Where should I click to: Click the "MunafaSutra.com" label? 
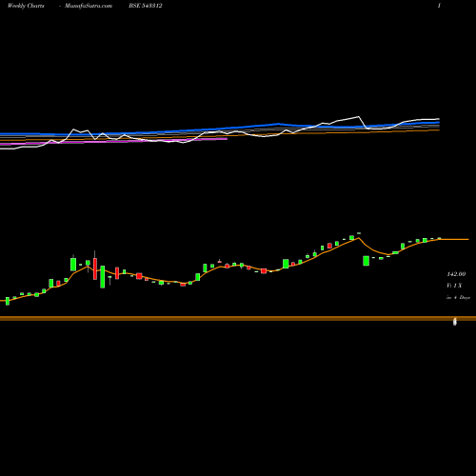[89, 6]
